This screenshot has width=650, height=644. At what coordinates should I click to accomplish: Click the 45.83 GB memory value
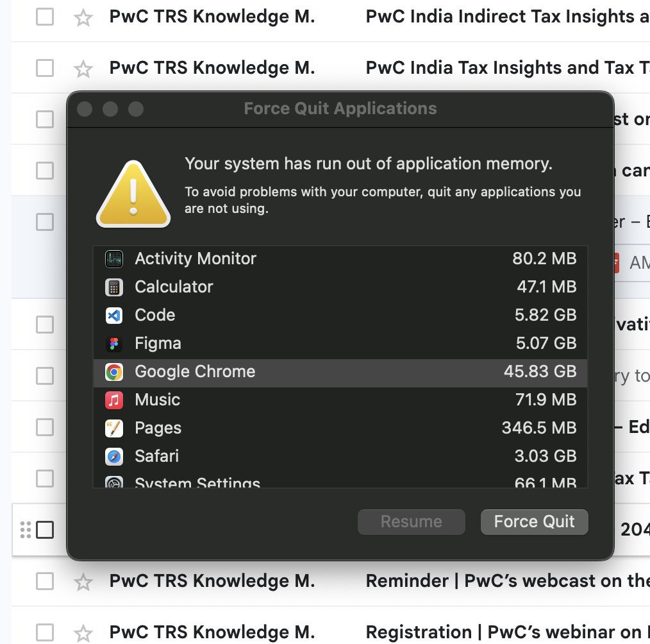[540, 372]
